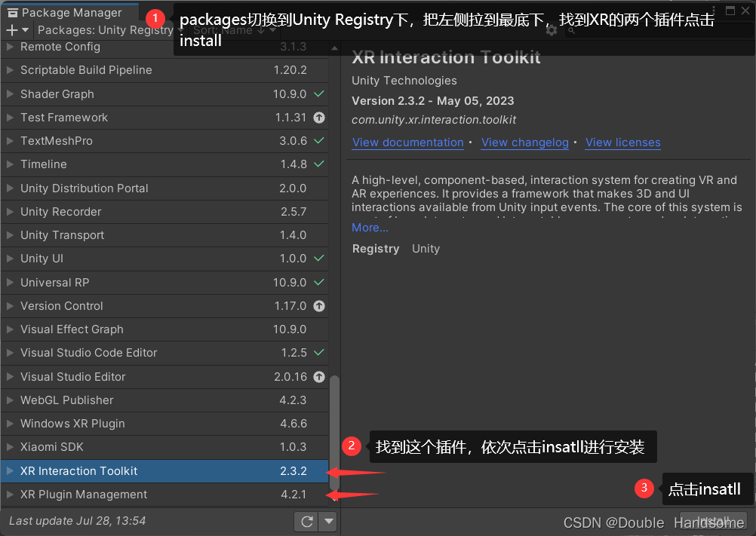This screenshot has height=536, width=756.
Task: Select the Unity UI package
Action: click(x=164, y=259)
